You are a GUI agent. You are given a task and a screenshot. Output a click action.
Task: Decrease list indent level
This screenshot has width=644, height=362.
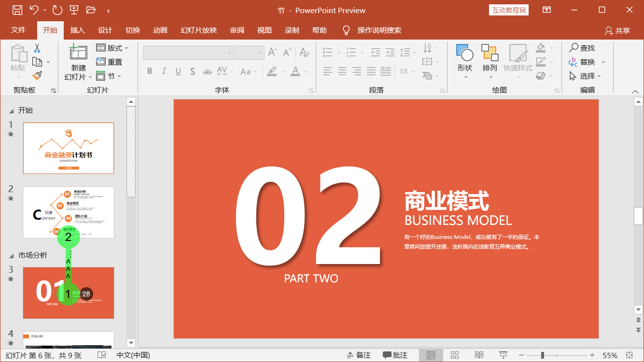376,52
